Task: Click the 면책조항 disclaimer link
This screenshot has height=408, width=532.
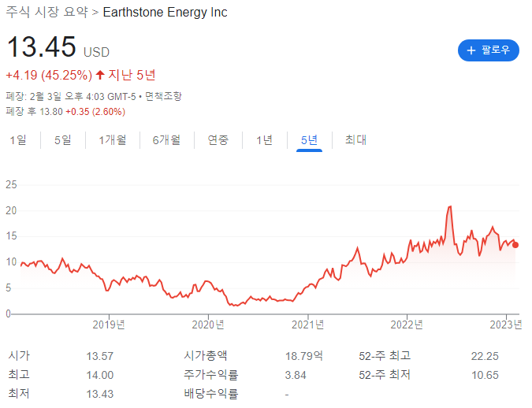Action: point(163,96)
